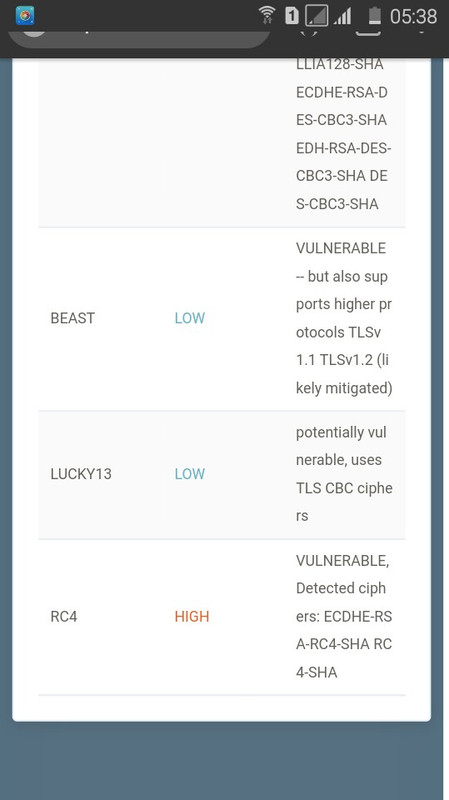The image size is (449, 800).
Task: Select the LOW severity label for BEAST
Action: point(190,318)
